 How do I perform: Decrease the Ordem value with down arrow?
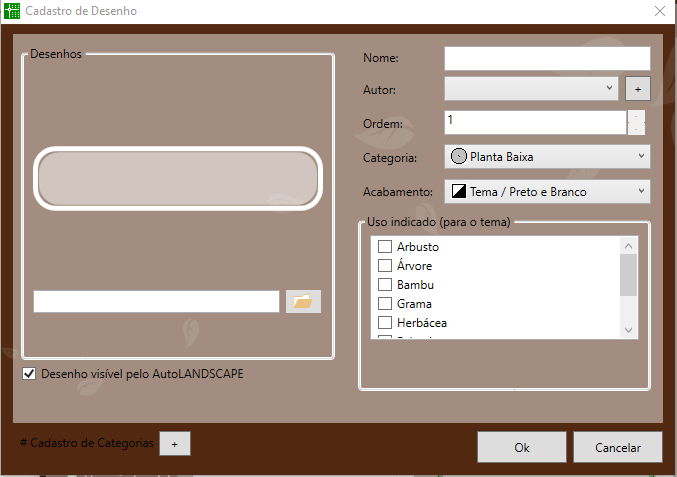click(636, 128)
